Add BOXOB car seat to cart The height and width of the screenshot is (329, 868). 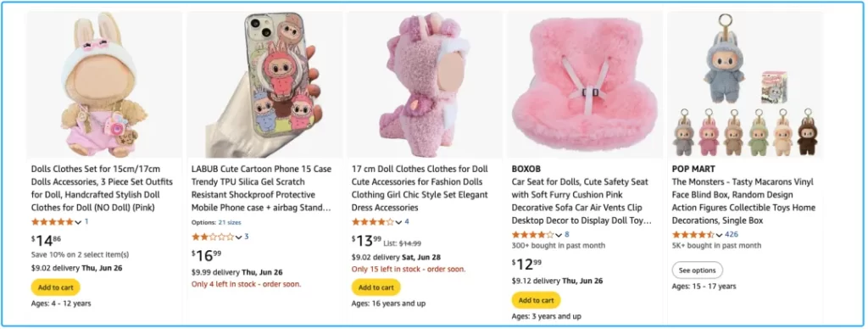click(x=536, y=300)
